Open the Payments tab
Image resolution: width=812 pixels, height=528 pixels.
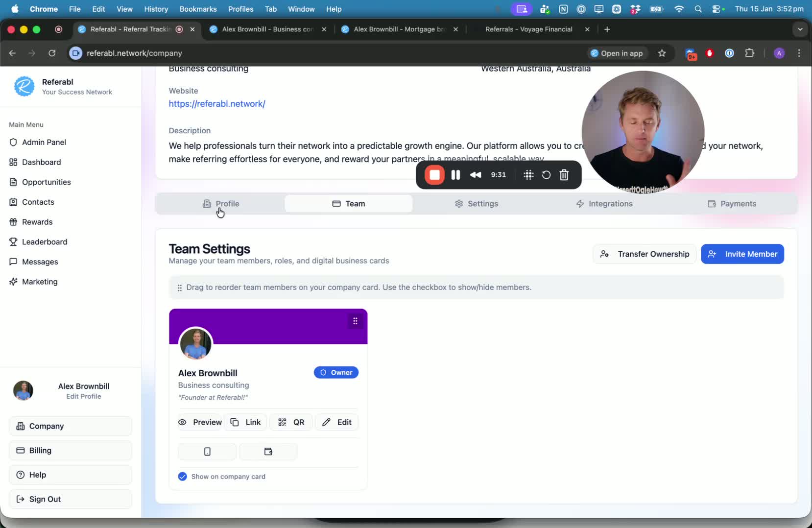[732, 204]
